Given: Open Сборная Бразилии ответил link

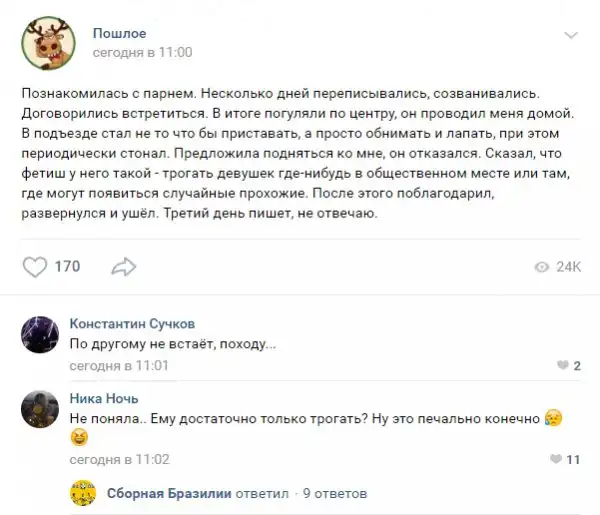Looking at the screenshot, I should click(196, 493).
